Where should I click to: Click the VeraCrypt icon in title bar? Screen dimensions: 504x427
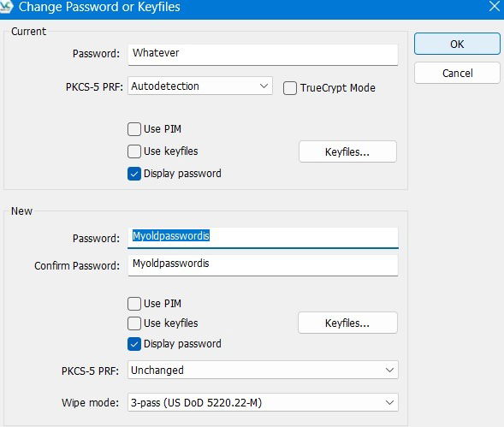[x=5, y=7]
